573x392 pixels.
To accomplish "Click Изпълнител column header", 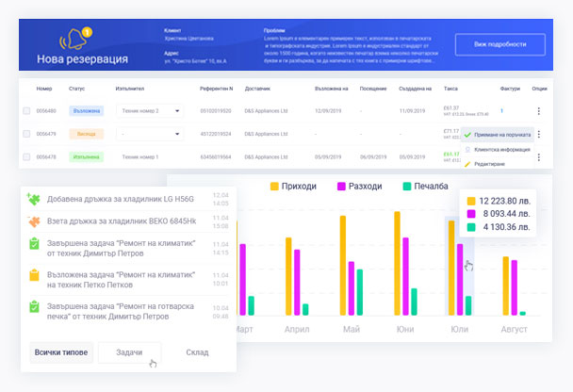I will coord(130,89).
